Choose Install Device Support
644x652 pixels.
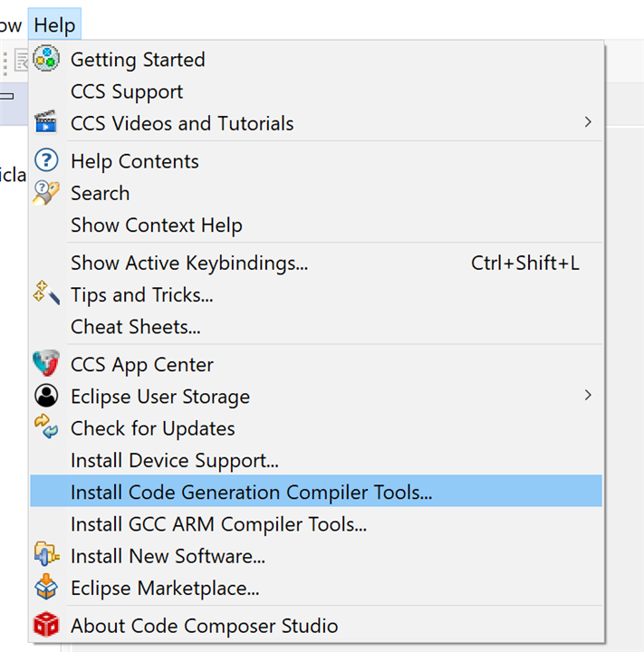[x=316, y=461]
